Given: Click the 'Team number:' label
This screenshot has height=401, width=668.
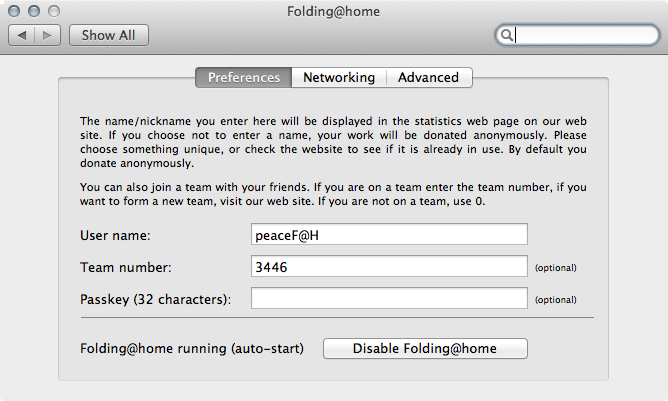Looking at the screenshot, I should (126, 267).
